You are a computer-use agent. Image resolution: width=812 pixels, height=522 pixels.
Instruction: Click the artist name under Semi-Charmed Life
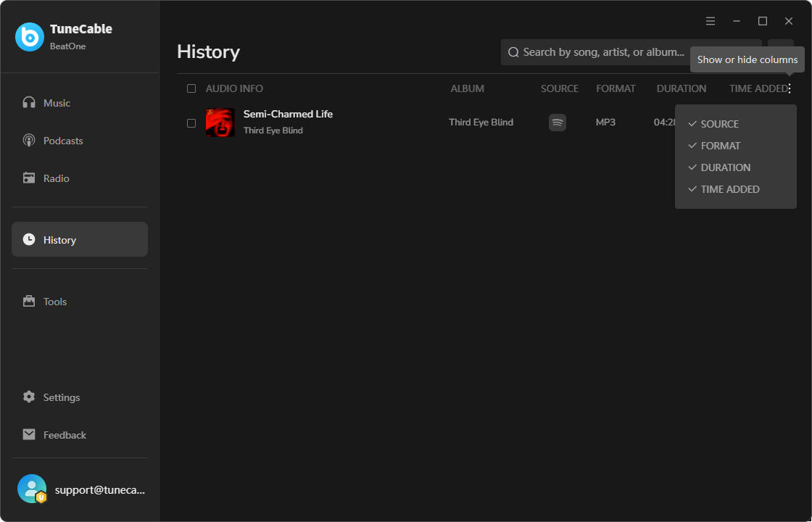[273, 130]
